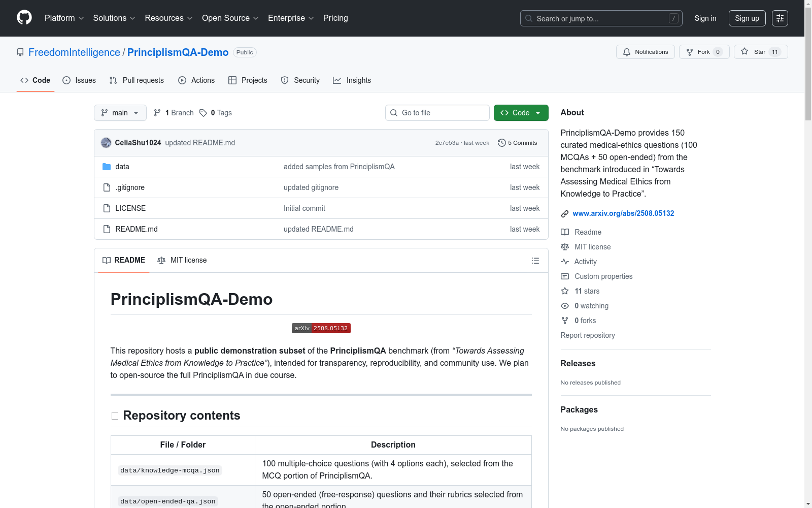Expand the Open Source menu
Image resolution: width=812 pixels, height=508 pixels.
pos(230,18)
